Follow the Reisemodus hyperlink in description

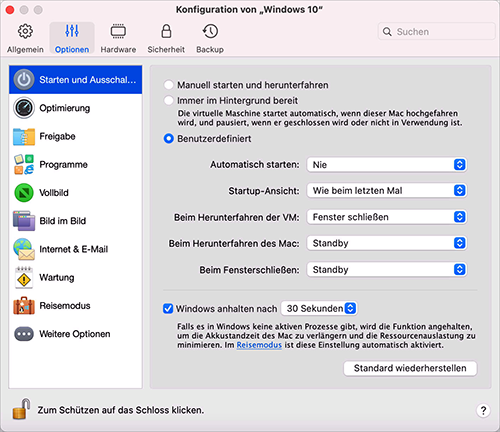pyautogui.click(x=259, y=345)
